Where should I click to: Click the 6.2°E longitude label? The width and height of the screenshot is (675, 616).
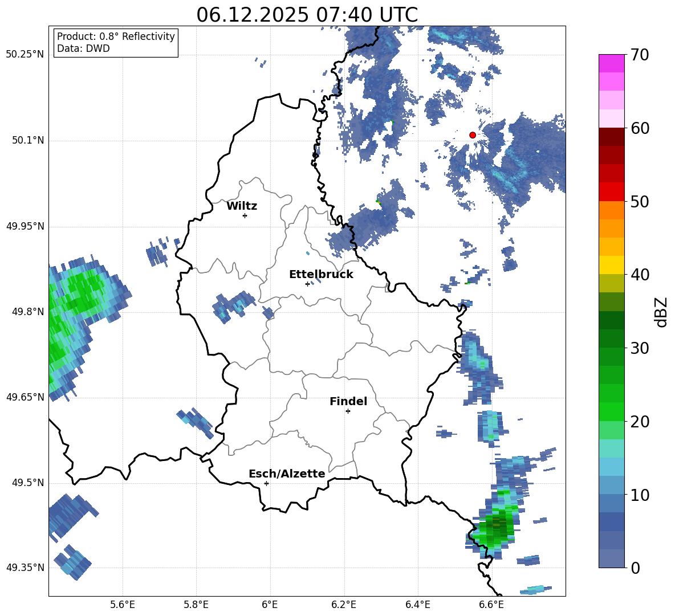coord(344,605)
